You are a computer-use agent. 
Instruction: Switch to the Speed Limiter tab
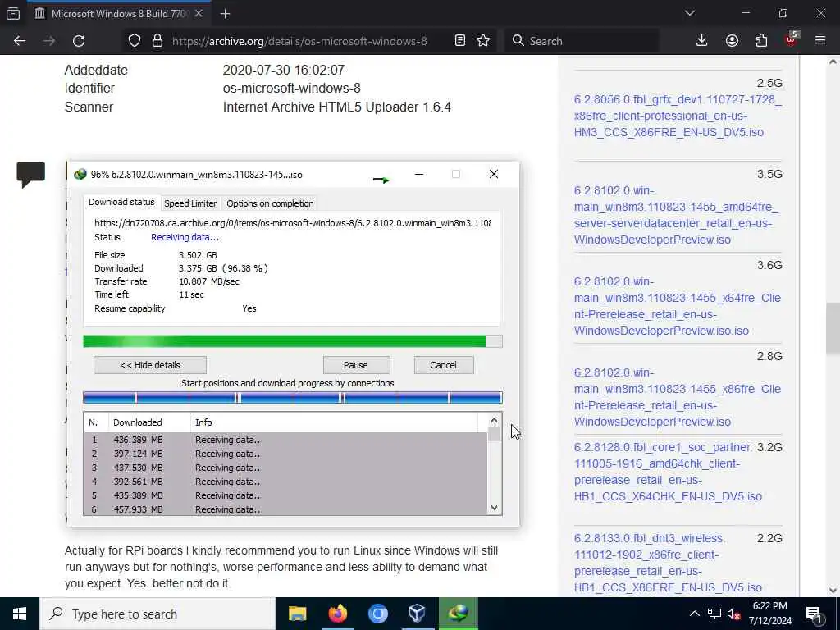(x=190, y=203)
